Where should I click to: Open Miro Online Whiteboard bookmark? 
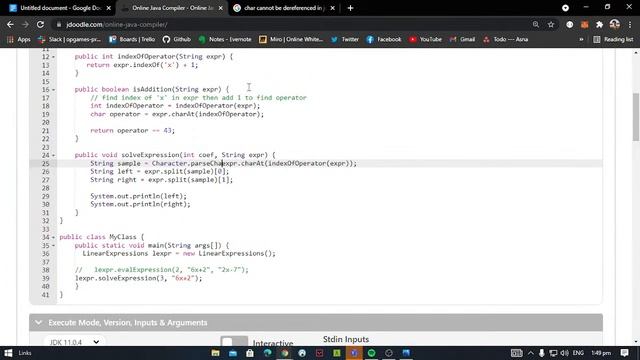(x=291, y=39)
